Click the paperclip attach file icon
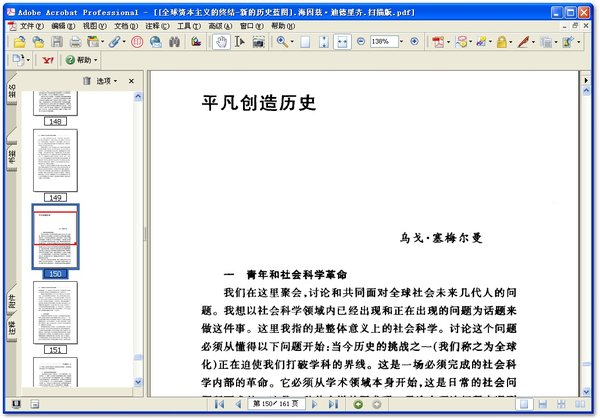 pos(114,42)
